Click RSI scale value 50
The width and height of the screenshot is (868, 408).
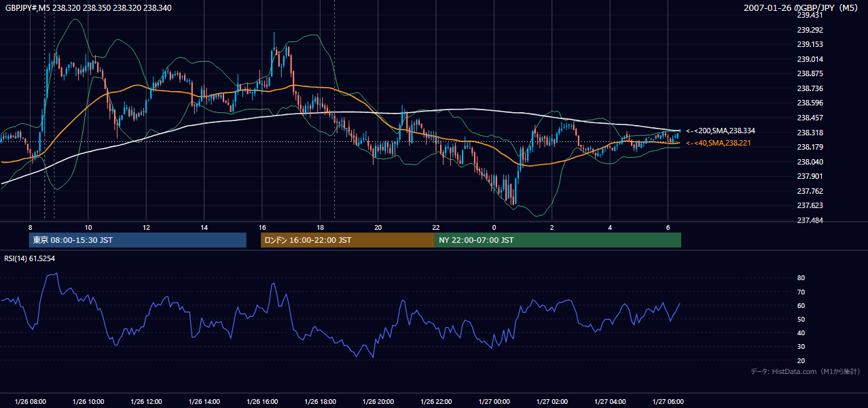coord(801,319)
